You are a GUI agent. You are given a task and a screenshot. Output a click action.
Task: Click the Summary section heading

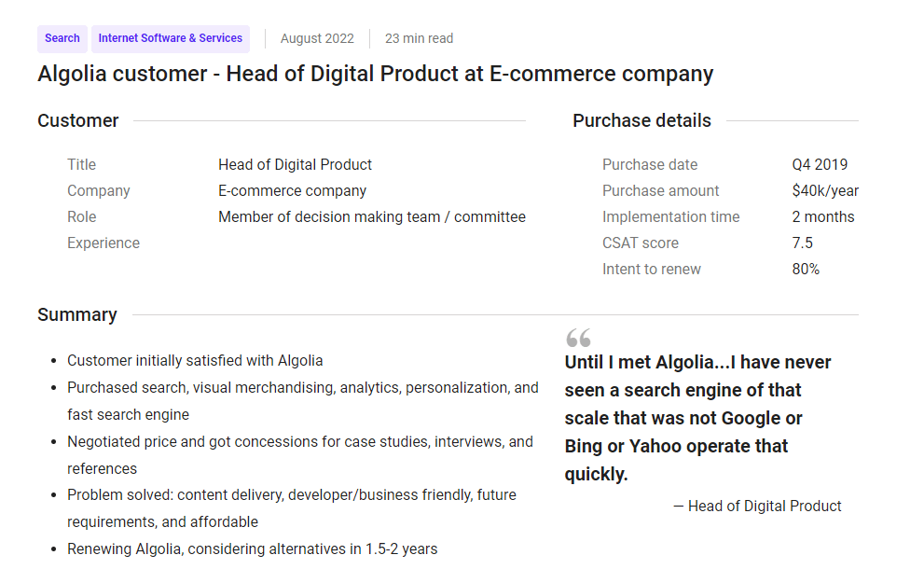coord(77,314)
